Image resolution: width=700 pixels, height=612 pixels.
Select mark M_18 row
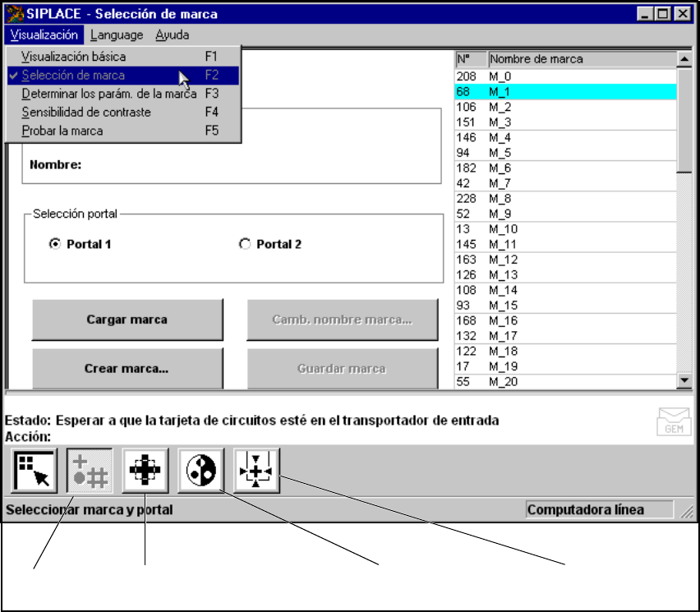click(x=565, y=351)
